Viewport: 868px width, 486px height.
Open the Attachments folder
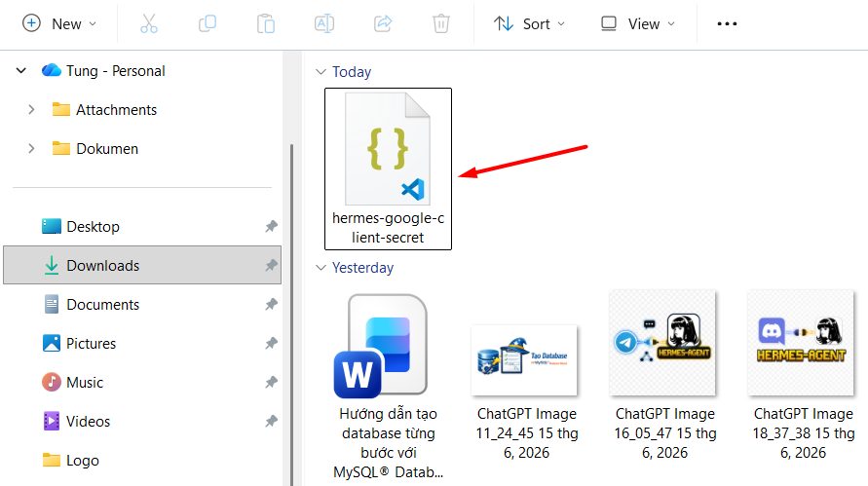[x=104, y=110]
